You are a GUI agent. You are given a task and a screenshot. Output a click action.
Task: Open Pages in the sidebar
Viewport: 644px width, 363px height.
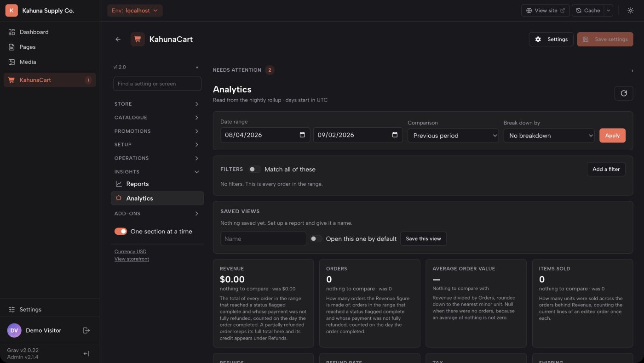(50, 47)
